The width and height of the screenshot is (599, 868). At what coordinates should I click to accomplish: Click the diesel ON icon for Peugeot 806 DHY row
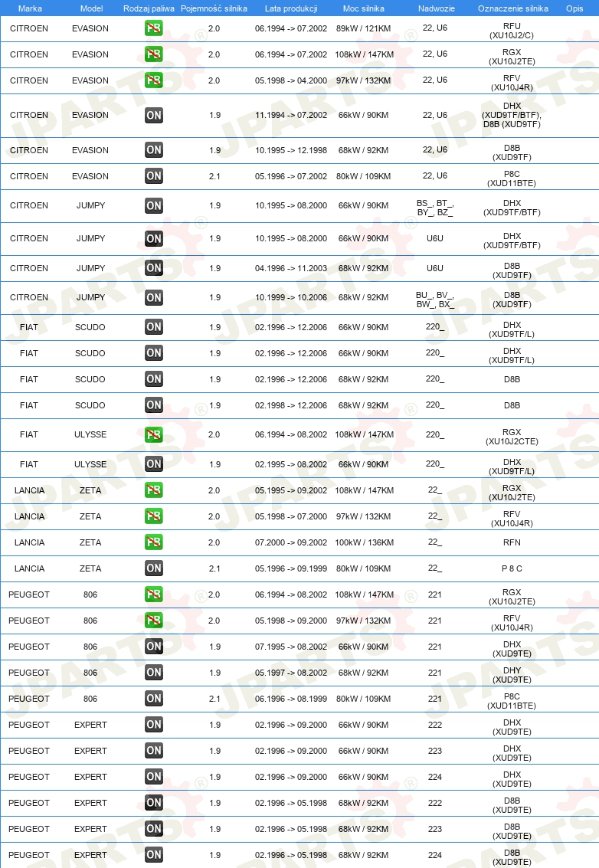(x=153, y=672)
